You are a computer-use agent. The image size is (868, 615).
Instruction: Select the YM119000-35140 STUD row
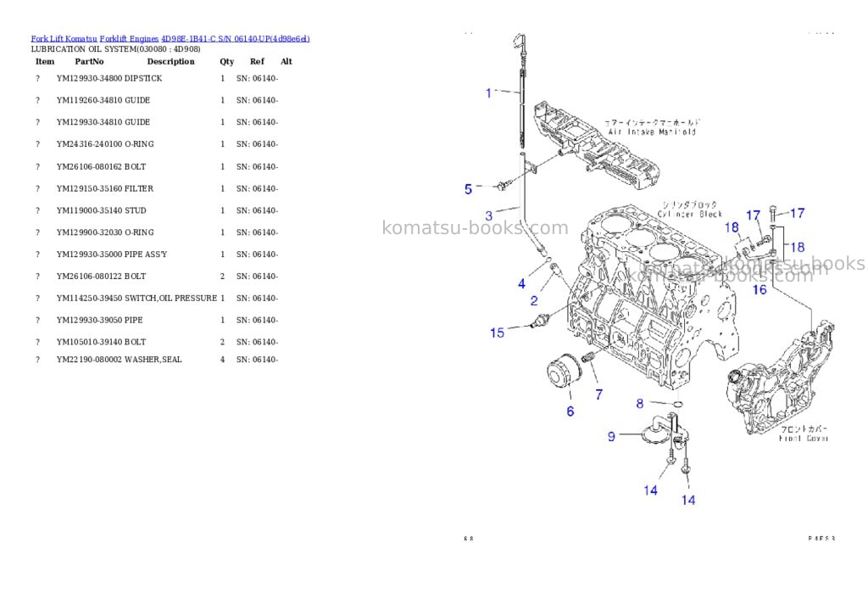[x=157, y=210]
